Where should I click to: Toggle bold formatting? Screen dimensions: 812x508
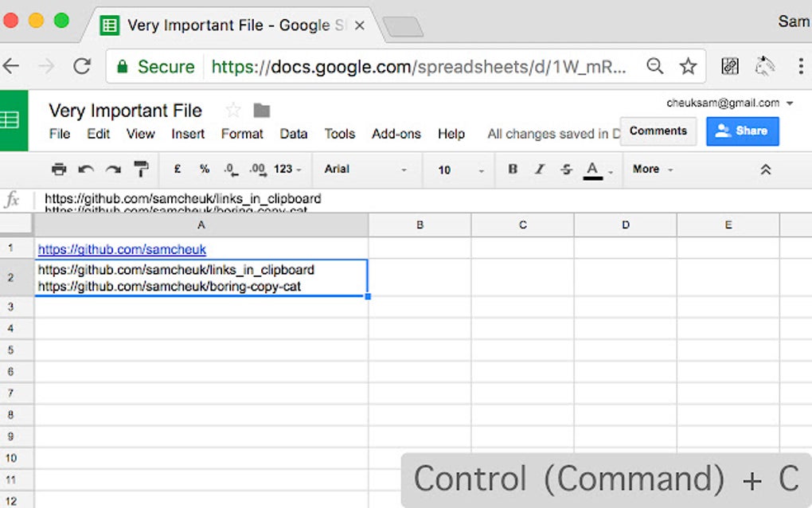(x=513, y=169)
